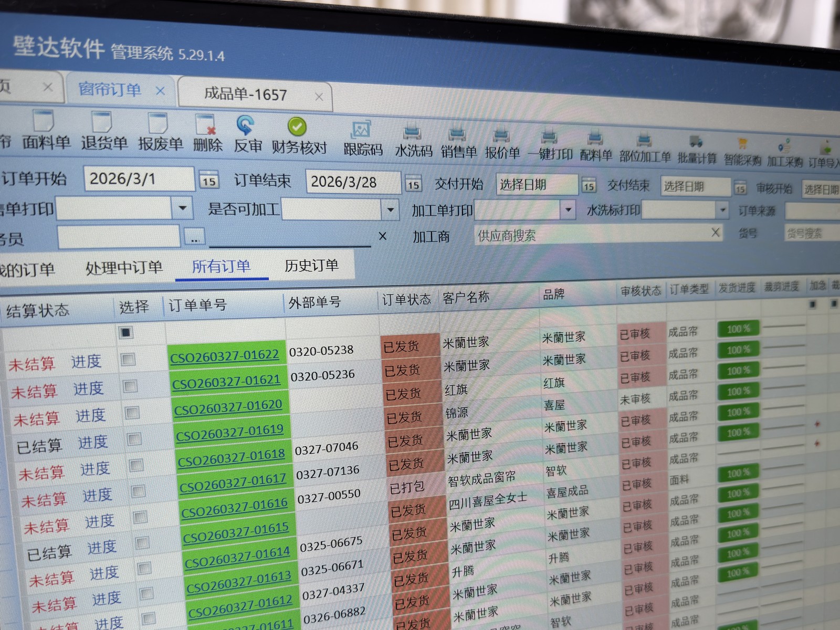Open calendar for 订单结束 date
840x630 pixels.
413,184
